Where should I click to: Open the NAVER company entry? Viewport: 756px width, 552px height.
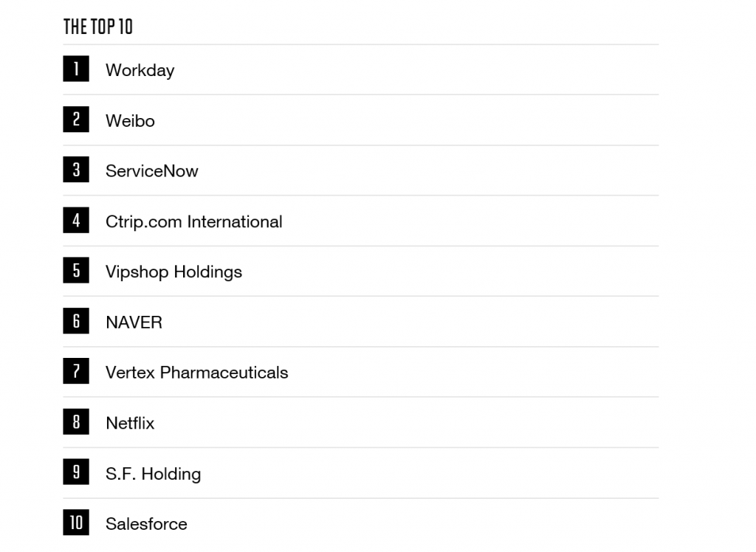pyautogui.click(x=134, y=322)
